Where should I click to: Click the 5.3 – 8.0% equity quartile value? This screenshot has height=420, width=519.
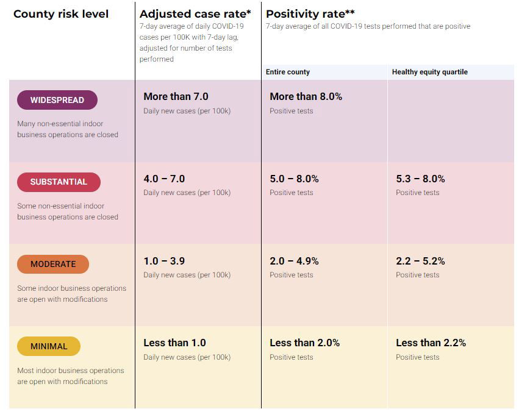point(420,179)
